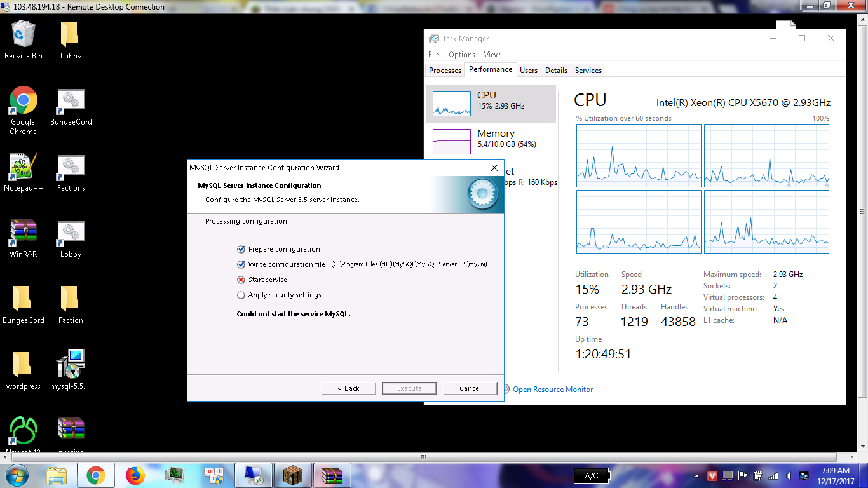Open the volume speaker tray icon

pyautogui.click(x=789, y=475)
